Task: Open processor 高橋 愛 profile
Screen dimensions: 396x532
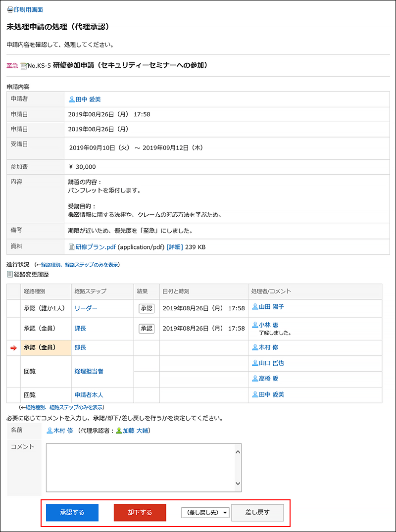Action: [x=269, y=379]
